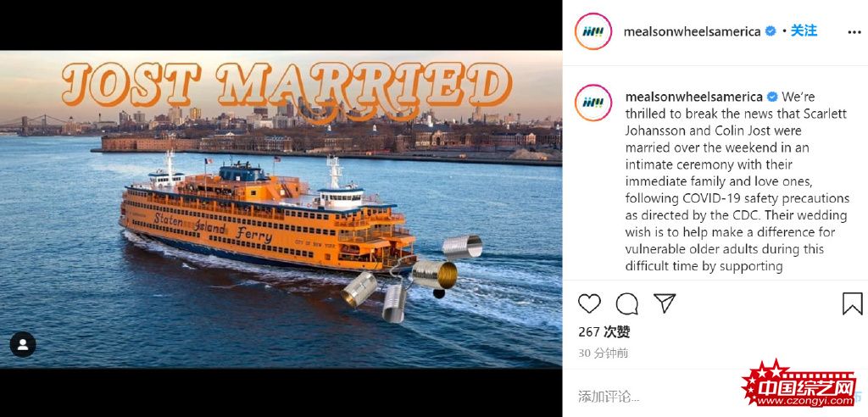Click verified badge next to caption username
This screenshot has height=417, width=868.
[x=771, y=97]
